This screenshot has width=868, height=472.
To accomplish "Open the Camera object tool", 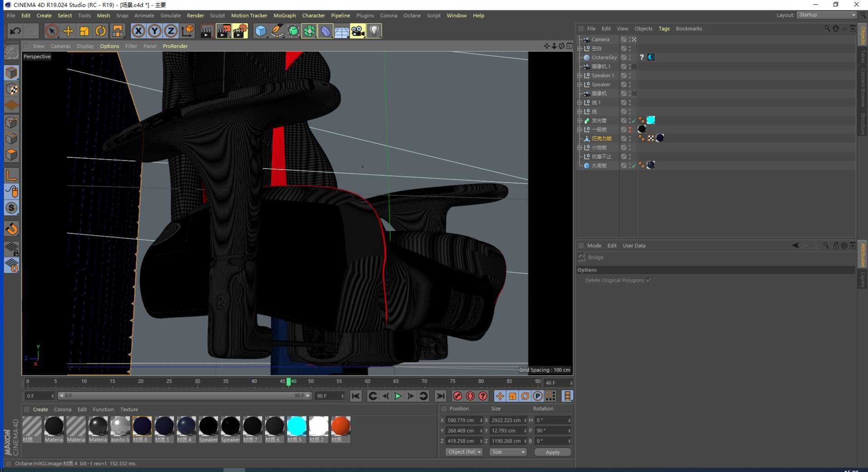I will (x=358, y=31).
